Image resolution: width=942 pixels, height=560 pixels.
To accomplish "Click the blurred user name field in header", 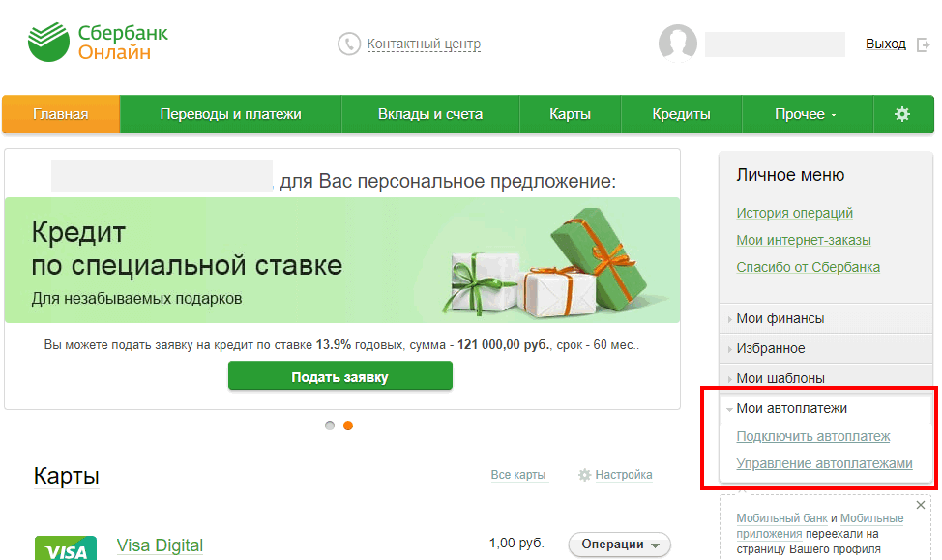I will point(775,44).
